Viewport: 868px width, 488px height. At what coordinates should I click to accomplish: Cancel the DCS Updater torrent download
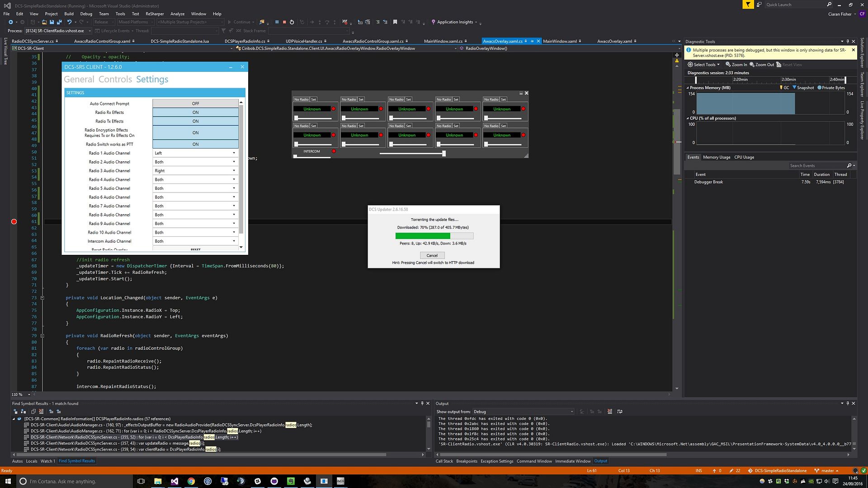pos(432,255)
